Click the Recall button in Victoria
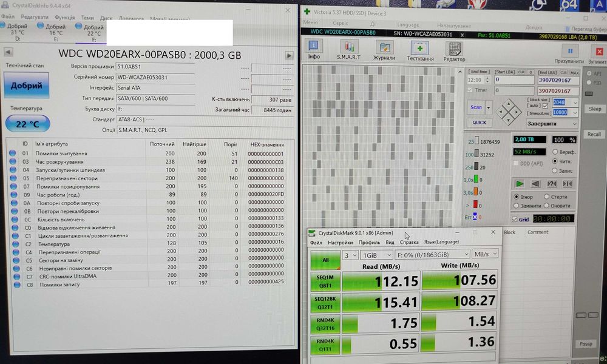Viewport: 607px width, 364px height. tap(594, 134)
